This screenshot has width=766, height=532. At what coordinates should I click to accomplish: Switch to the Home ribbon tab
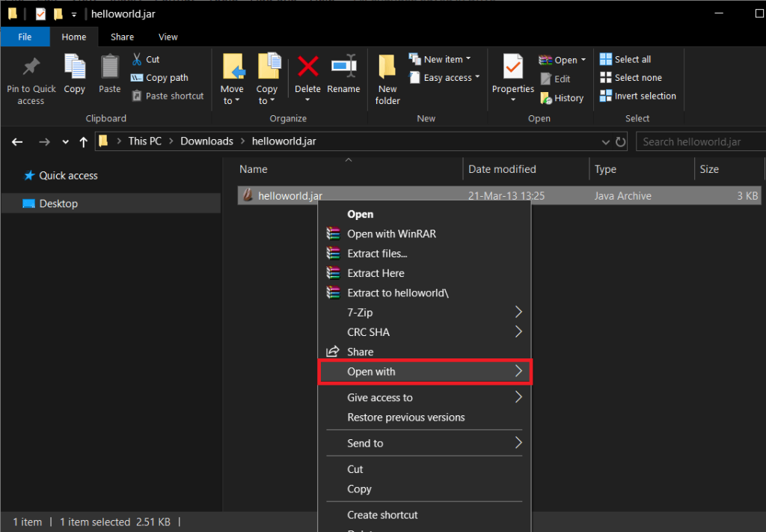74,37
